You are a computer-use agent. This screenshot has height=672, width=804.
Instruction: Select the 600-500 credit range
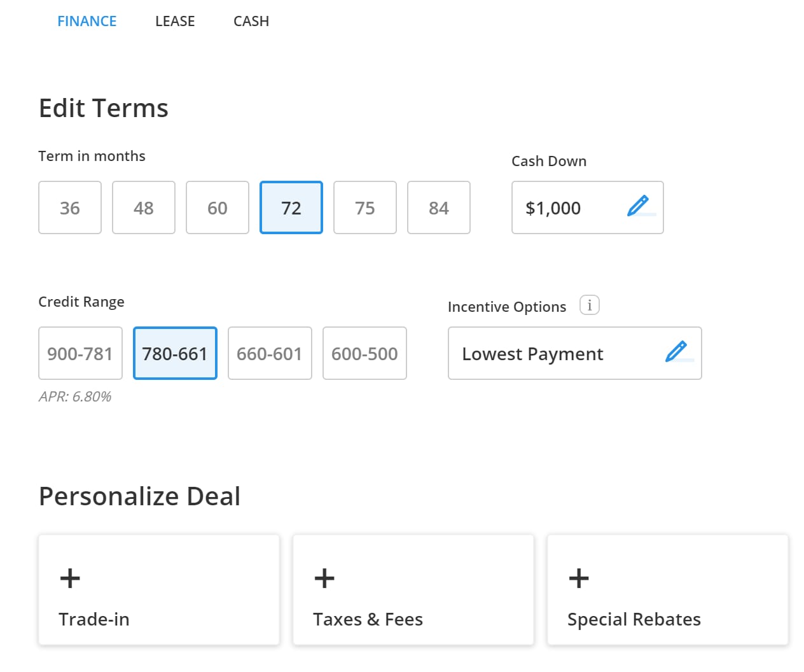coord(364,354)
